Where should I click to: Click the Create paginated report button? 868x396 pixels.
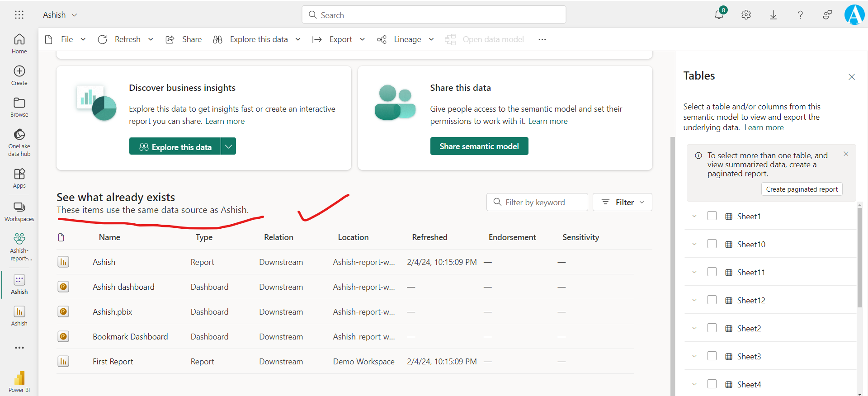(x=802, y=189)
